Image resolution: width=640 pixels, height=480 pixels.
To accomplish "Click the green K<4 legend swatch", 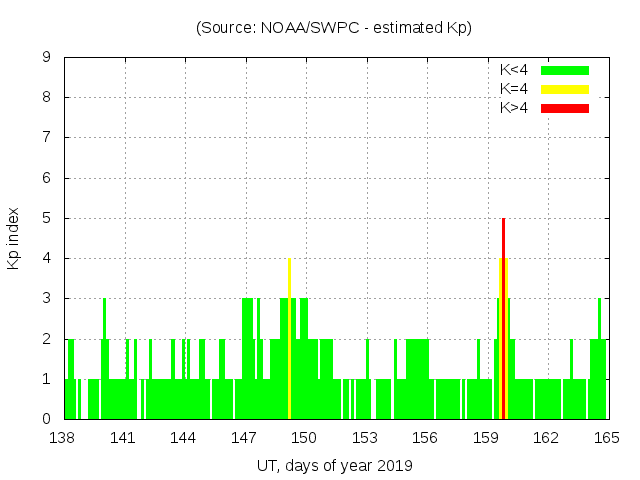I will point(565,70).
